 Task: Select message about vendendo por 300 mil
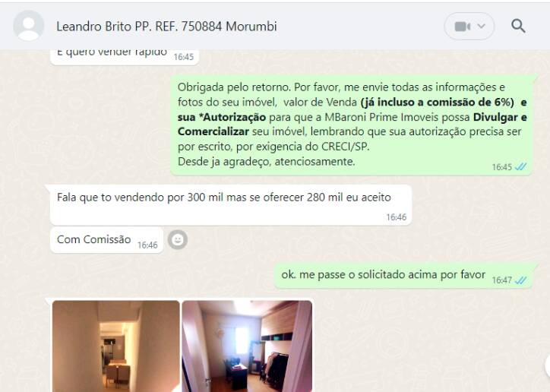click(231, 205)
